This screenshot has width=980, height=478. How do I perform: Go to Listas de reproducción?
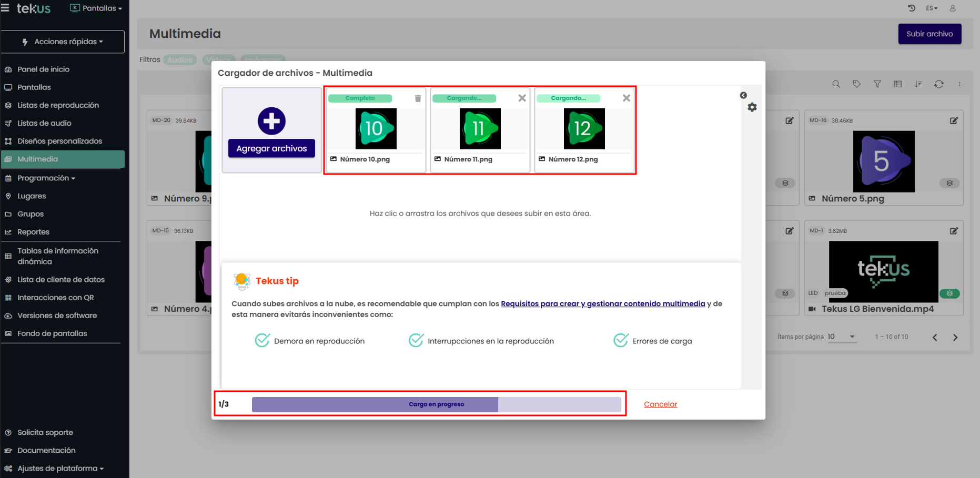pos(58,105)
